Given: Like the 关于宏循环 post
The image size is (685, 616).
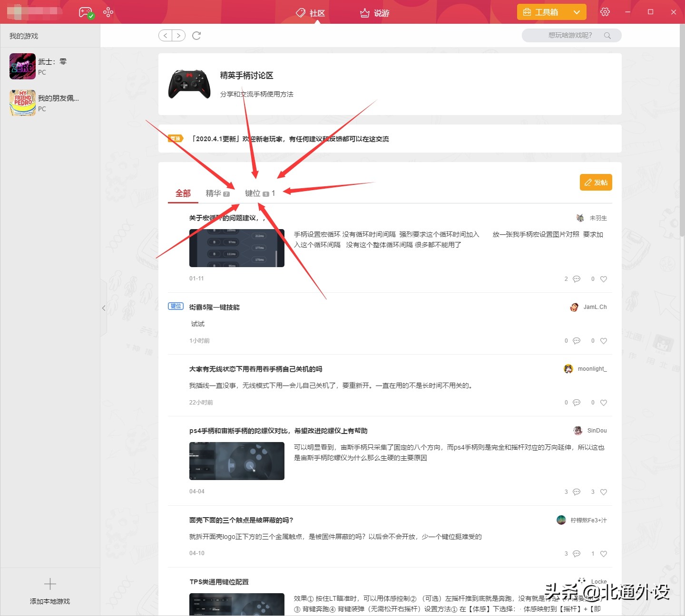Looking at the screenshot, I should [x=604, y=279].
